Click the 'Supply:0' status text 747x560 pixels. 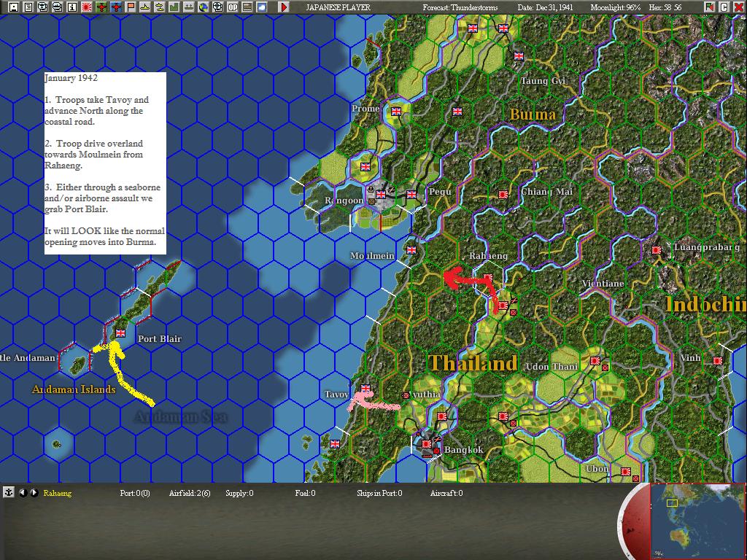[239, 493]
